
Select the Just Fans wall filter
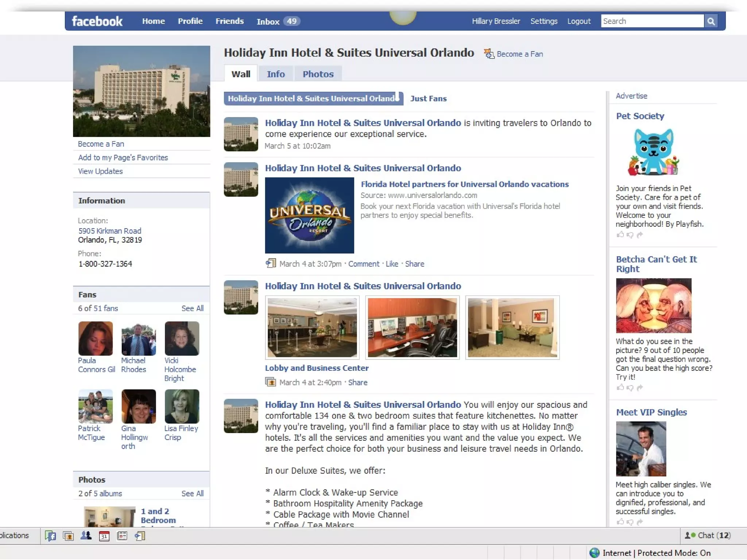click(x=428, y=98)
